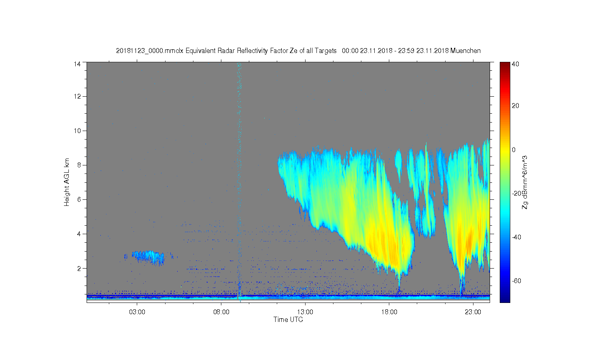Click the 23:00 time tick label

[x=473, y=312]
